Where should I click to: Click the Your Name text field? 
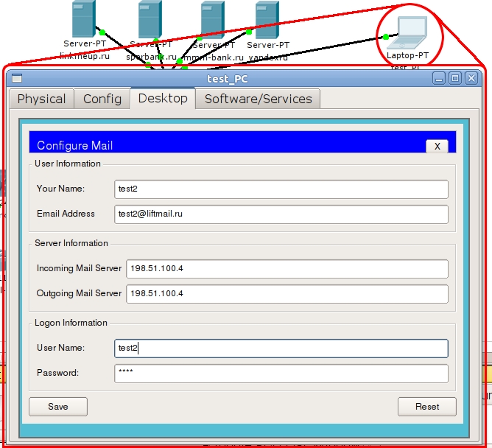pyautogui.click(x=281, y=189)
